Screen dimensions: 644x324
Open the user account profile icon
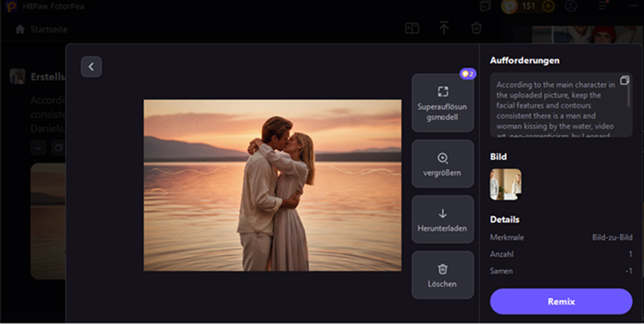pyautogui.click(x=572, y=6)
